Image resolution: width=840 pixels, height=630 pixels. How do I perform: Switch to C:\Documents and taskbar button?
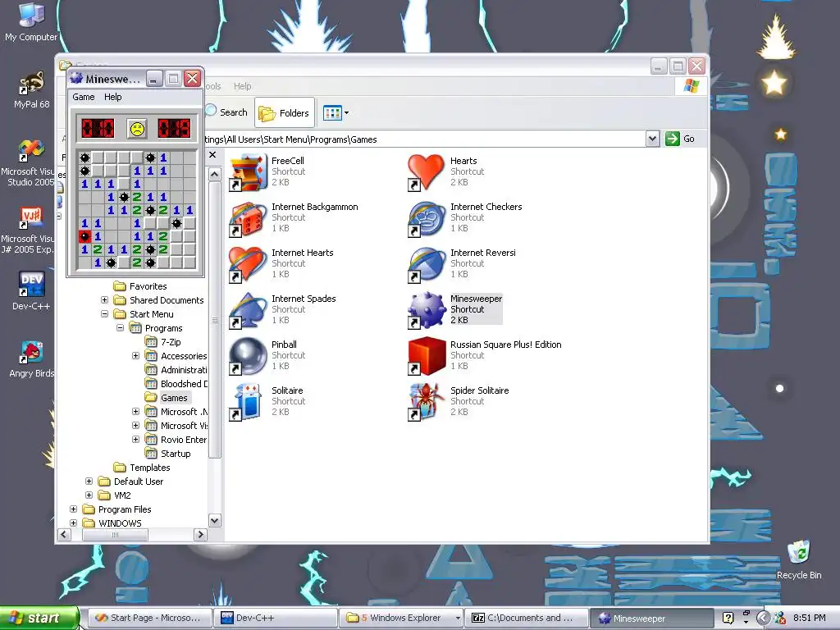[x=527, y=619]
